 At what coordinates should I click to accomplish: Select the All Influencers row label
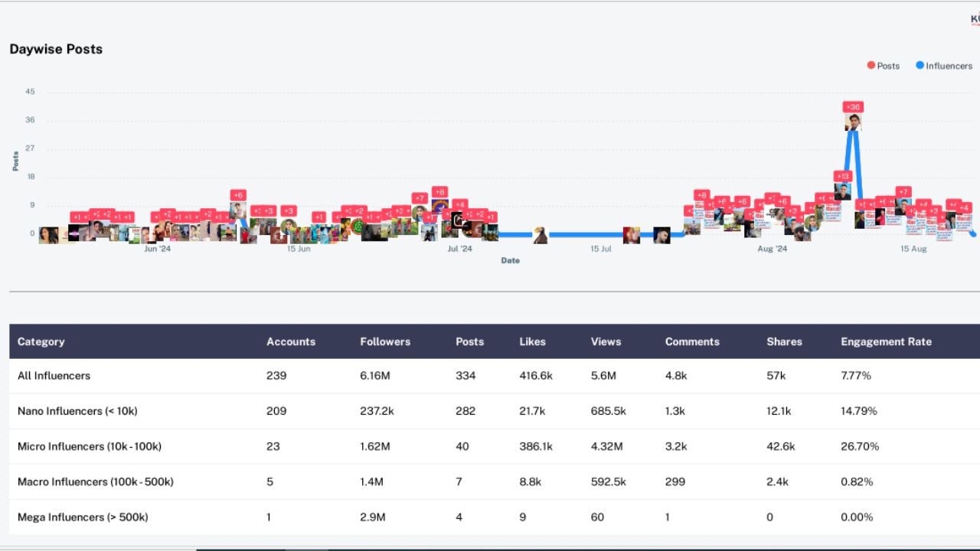54,376
